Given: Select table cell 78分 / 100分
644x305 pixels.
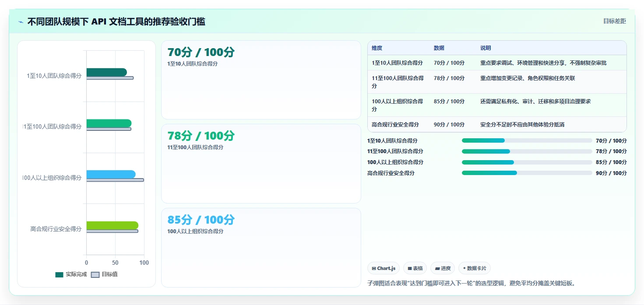Looking at the screenshot, I should click(x=449, y=78).
